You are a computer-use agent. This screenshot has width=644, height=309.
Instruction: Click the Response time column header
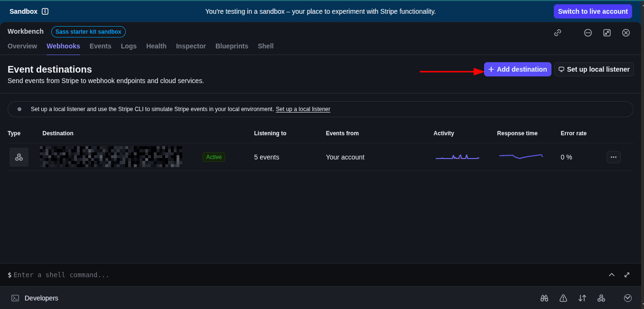(x=517, y=133)
